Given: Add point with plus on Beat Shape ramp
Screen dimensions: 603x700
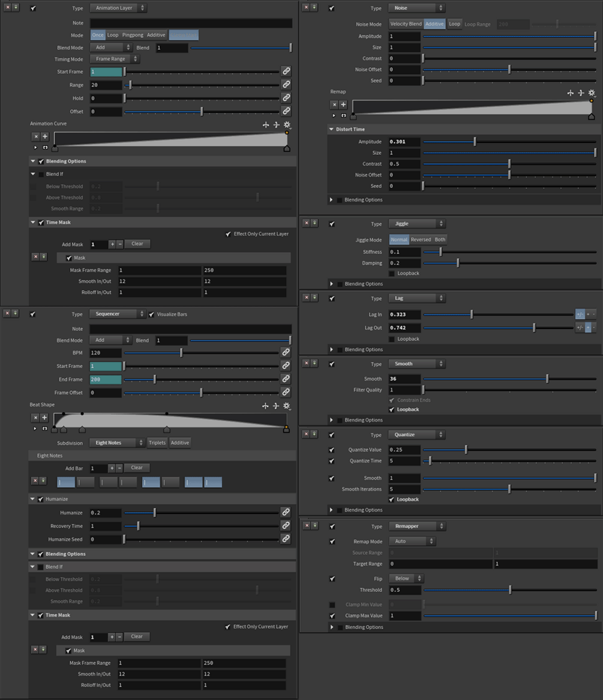Looking at the screenshot, I should click(44, 418).
